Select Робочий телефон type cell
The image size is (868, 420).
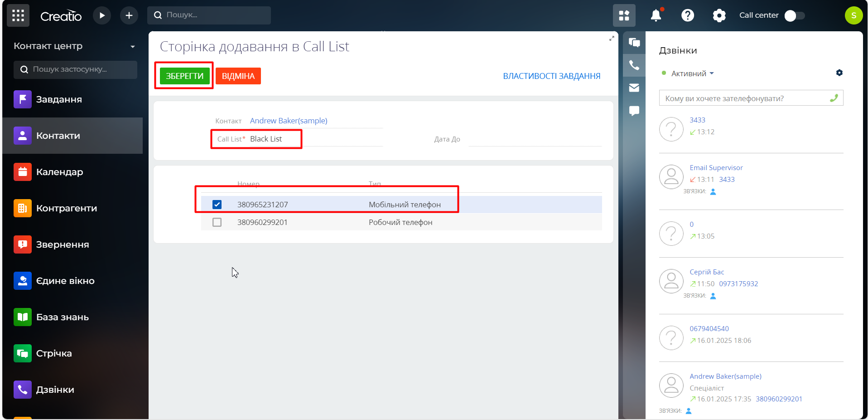click(x=400, y=222)
